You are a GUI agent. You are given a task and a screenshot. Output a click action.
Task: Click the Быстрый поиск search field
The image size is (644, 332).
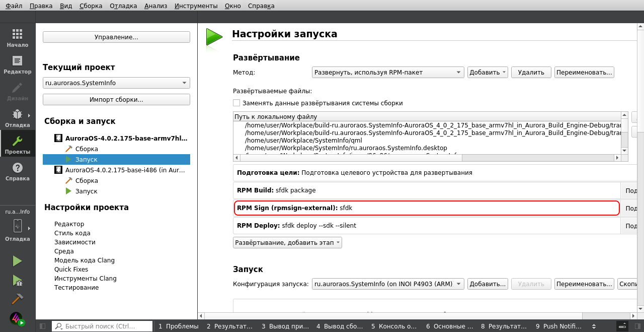(x=106, y=326)
